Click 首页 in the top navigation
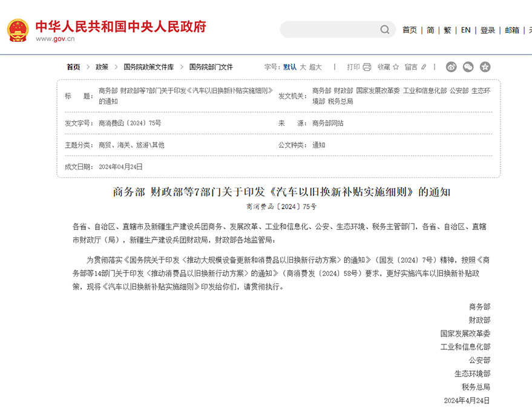This screenshot has height=411, width=532. tap(410, 30)
